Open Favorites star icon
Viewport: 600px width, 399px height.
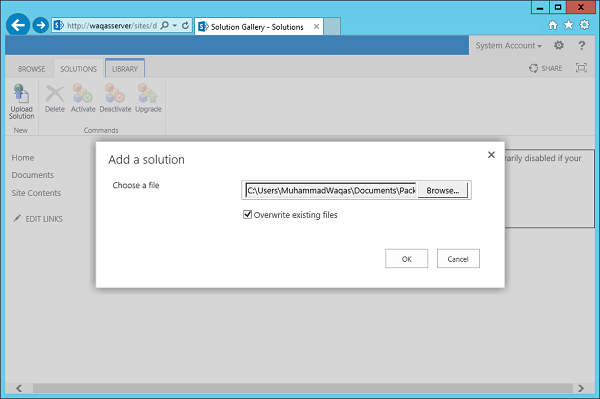tap(569, 25)
